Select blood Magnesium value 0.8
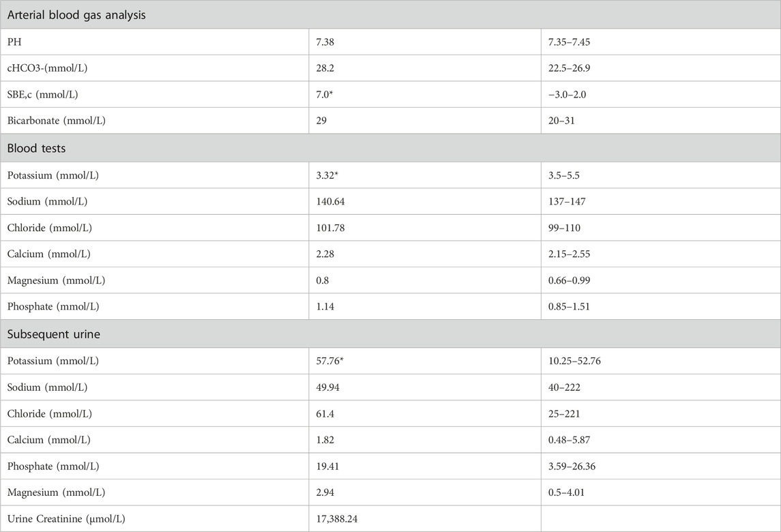The height and width of the screenshot is (532, 781). (322, 280)
